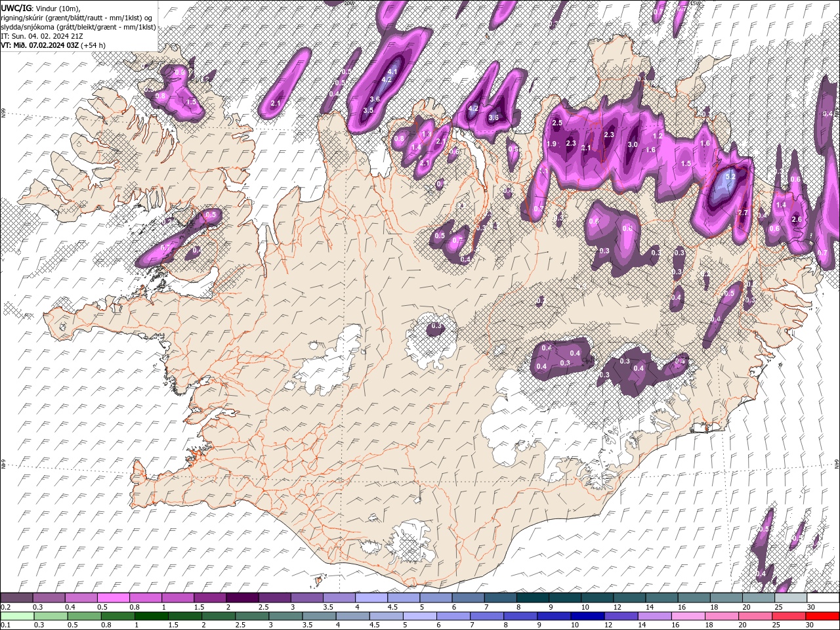Image resolution: width=840 pixels, height=630 pixels.
Task: Click the 0.2 label in the snow legend
Action: [6, 607]
